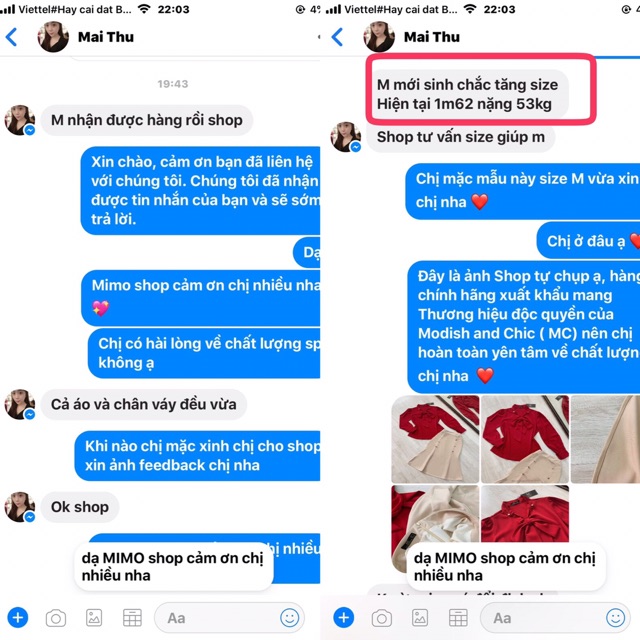Tap the back arrow in left chat

(x=11, y=37)
